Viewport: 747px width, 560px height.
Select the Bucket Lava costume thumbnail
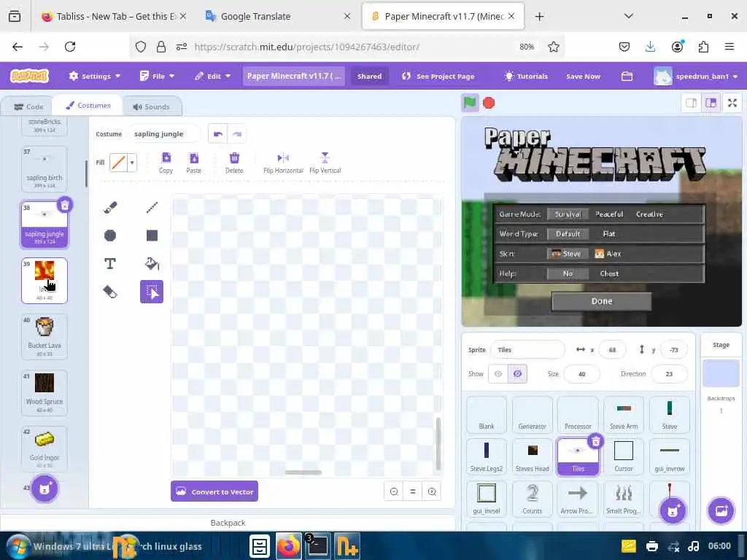pyautogui.click(x=44, y=336)
